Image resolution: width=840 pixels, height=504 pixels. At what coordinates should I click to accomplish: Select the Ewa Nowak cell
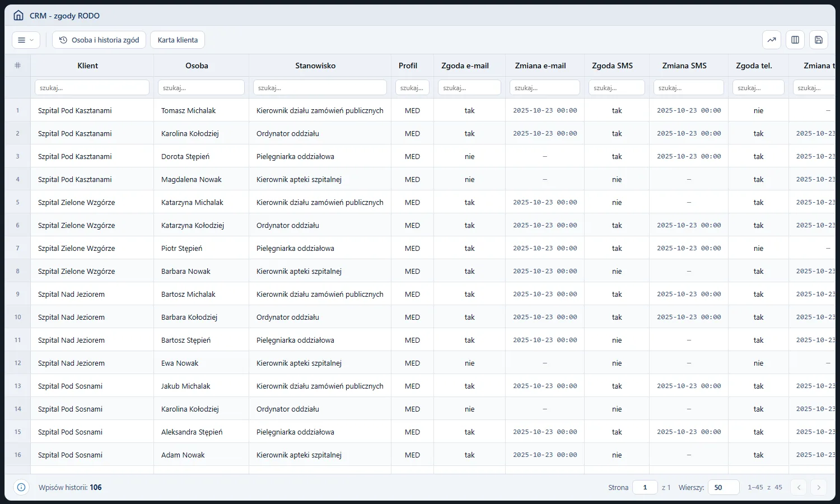tap(201, 363)
